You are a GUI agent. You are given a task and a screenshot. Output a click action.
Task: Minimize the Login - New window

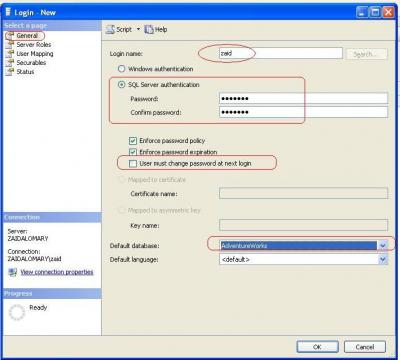[362, 13]
